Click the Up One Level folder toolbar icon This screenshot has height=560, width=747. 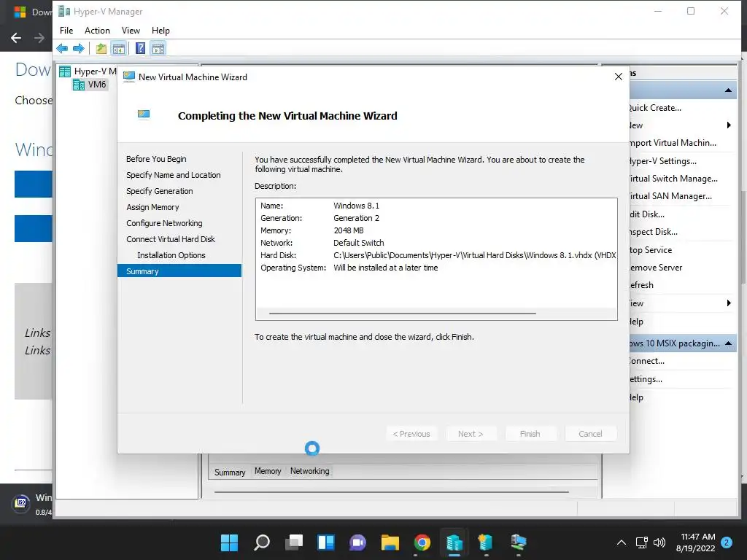coord(101,48)
